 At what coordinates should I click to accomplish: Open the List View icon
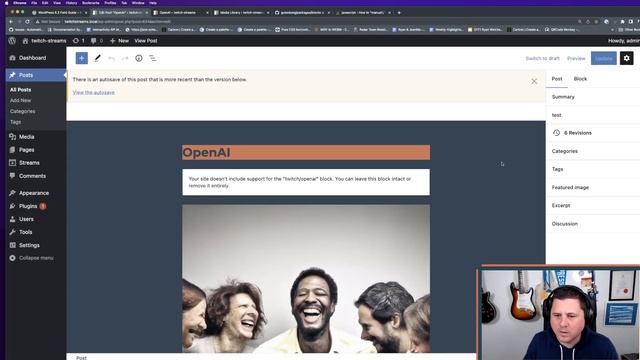click(x=153, y=58)
